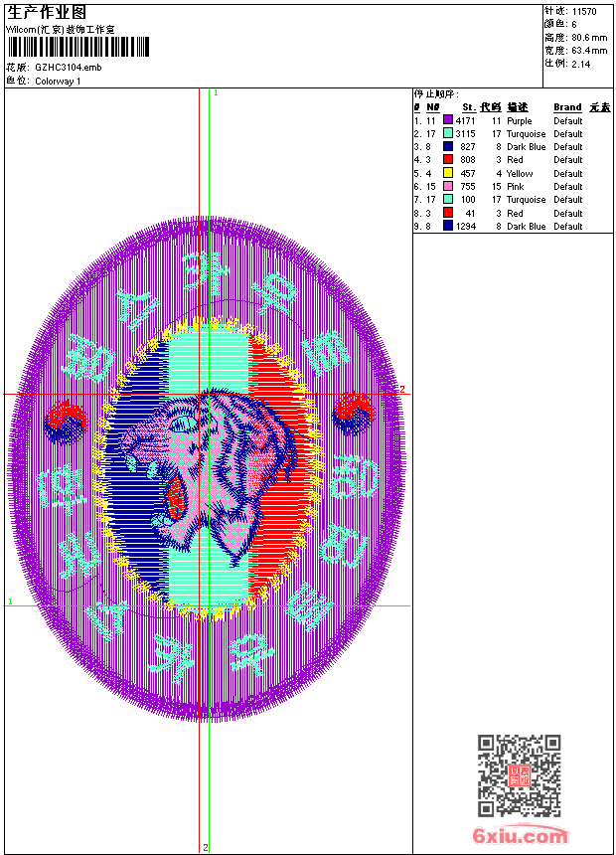Click the Purple color swatch in row 1
The image size is (616, 855).
click(447, 119)
